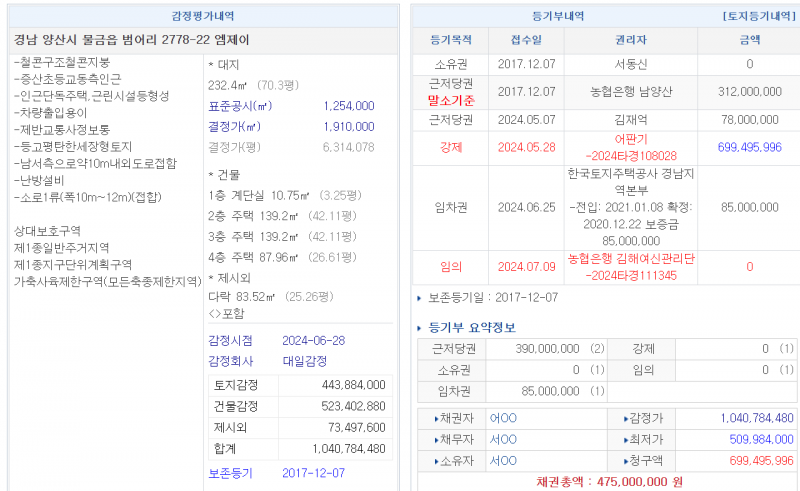Click the arrow marker next to 소유자
Screen dimensions: 800x491
436,461
